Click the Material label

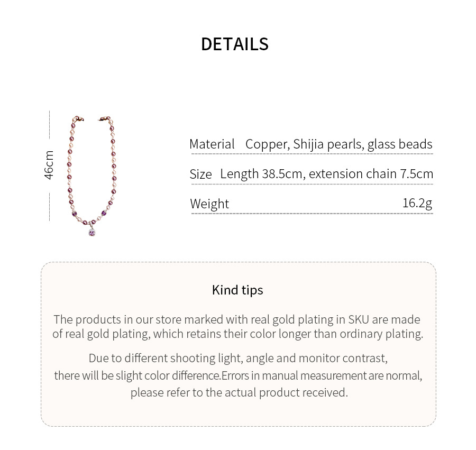click(x=212, y=144)
